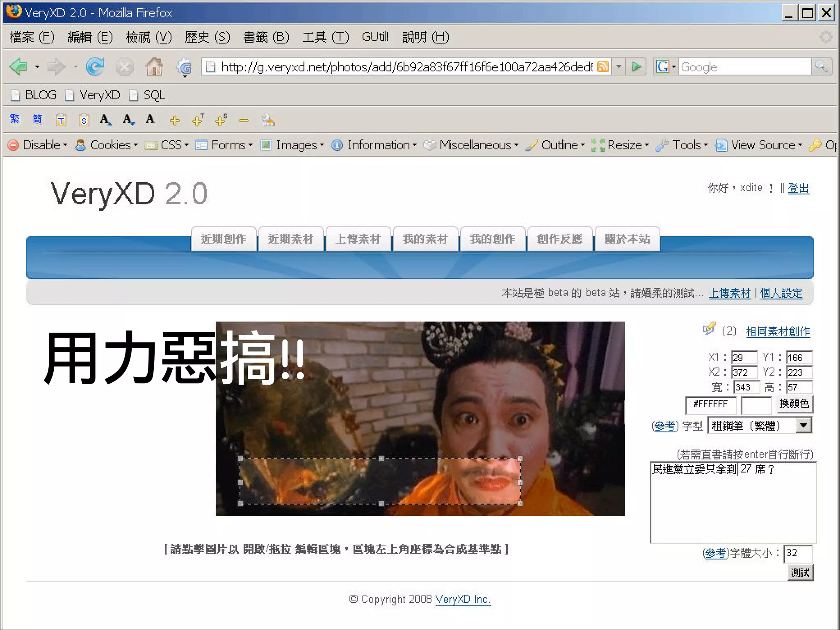Expand the Images developer menu
This screenshot has height=630, width=840.
point(292,145)
